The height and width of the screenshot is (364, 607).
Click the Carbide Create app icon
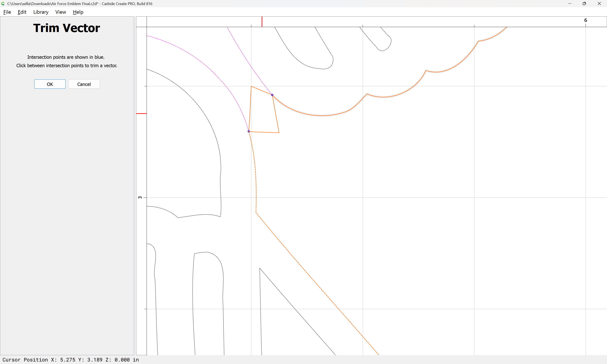pyautogui.click(x=3, y=4)
